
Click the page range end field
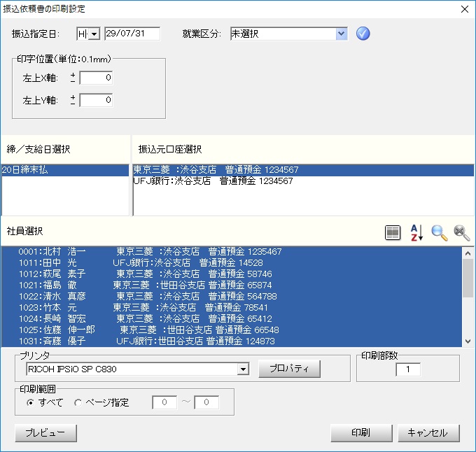[206, 402]
